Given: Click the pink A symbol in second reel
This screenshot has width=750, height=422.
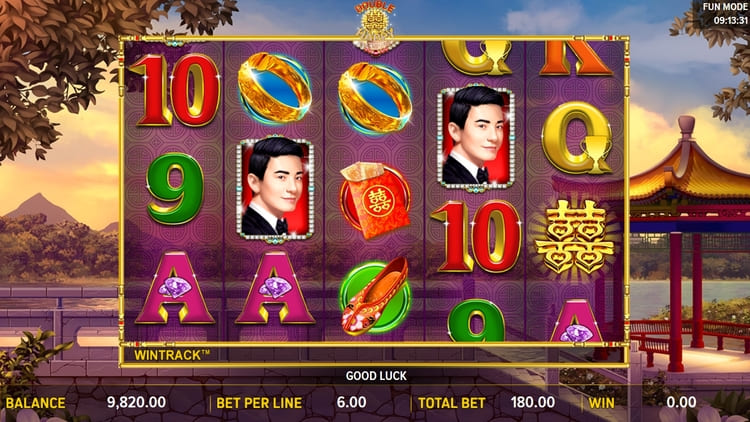Looking at the screenshot, I should (x=275, y=289).
